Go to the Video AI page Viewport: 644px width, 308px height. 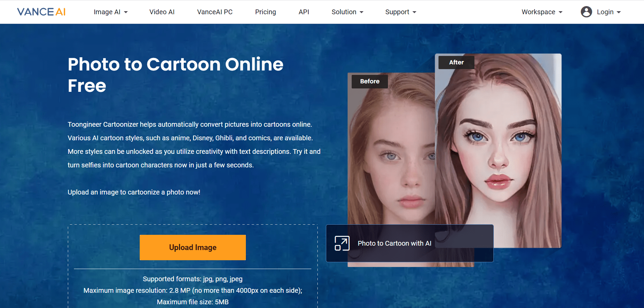tap(162, 12)
